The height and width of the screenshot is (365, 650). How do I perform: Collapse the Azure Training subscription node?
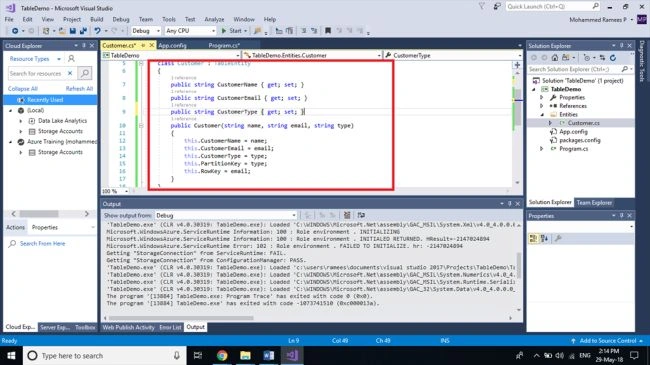(x=10, y=142)
